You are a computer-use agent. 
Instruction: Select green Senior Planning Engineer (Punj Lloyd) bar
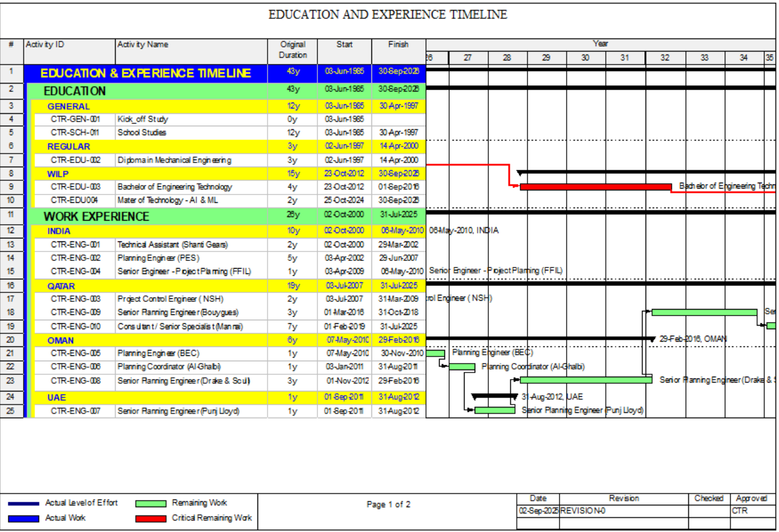click(x=495, y=410)
